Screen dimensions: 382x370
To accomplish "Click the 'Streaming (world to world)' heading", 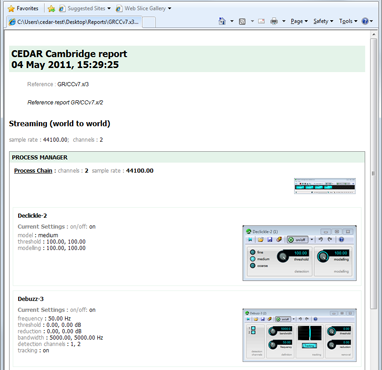I will tap(59, 124).
